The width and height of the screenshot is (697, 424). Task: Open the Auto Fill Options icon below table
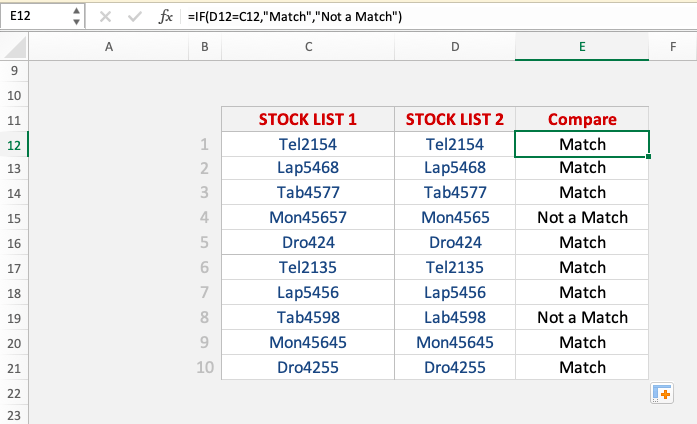(662, 393)
